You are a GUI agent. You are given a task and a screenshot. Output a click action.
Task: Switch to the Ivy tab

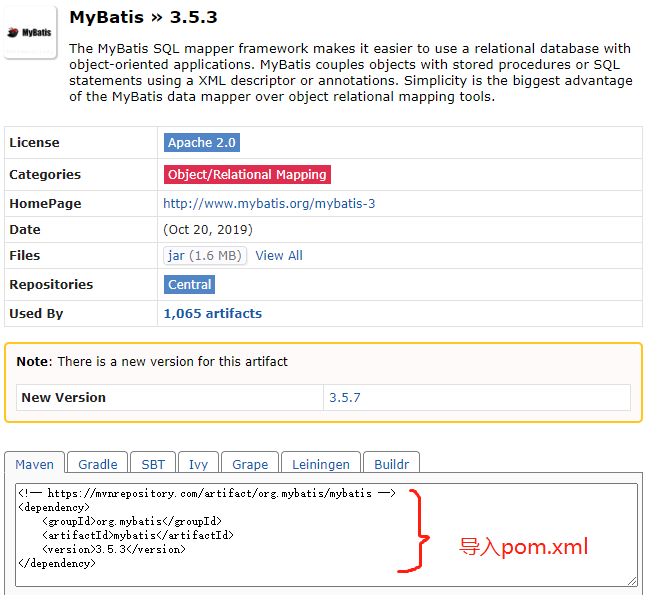pyautogui.click(x=198, y=463)
